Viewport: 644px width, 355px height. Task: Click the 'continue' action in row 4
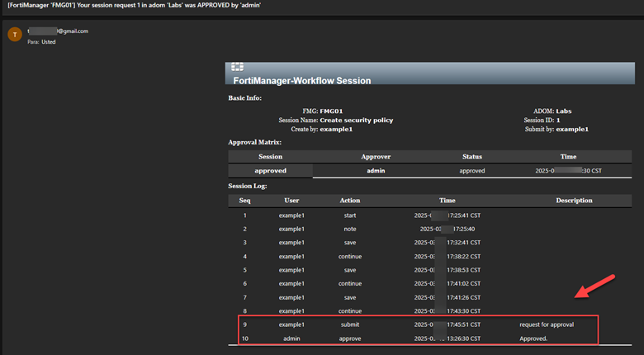tap(350, 257)
